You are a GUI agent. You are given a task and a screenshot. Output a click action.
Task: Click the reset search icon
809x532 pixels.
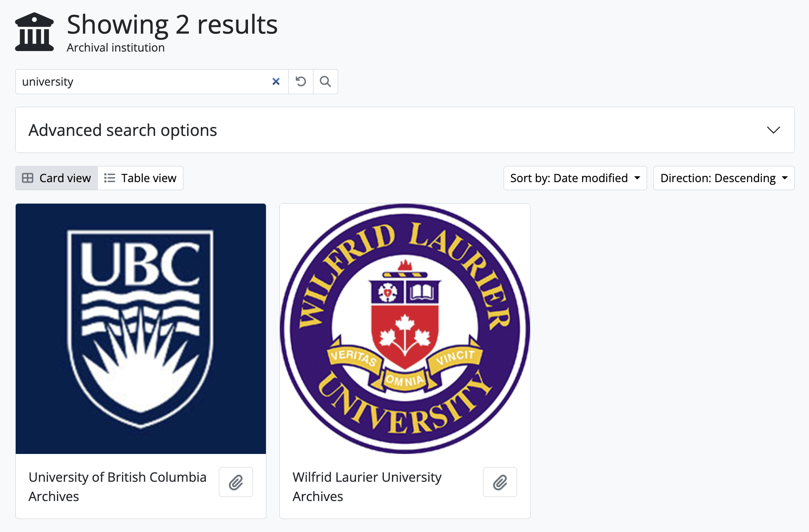(x=301, y=82)
